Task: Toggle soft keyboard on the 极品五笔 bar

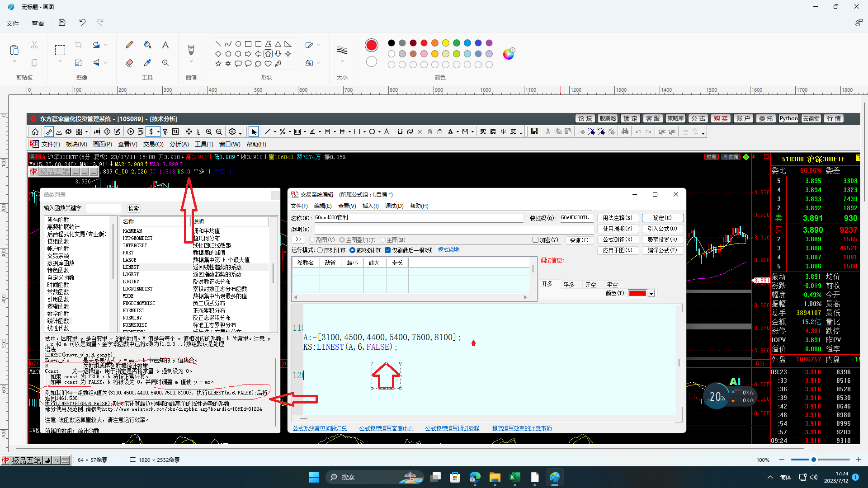Action: [x=66, y=460]
